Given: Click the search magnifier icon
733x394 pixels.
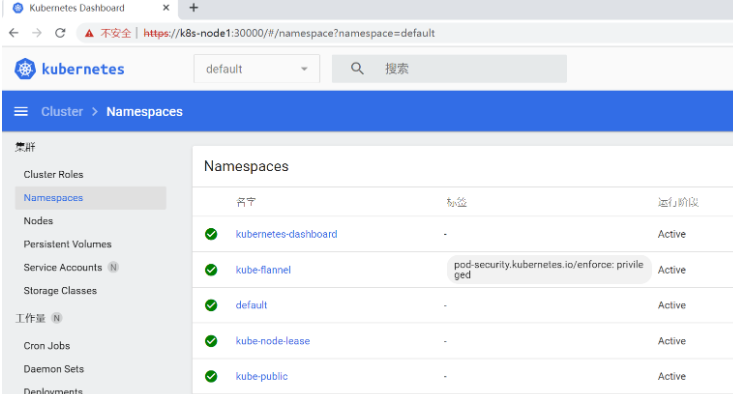Looking at the screenshot, I should (x=357, y=69).
